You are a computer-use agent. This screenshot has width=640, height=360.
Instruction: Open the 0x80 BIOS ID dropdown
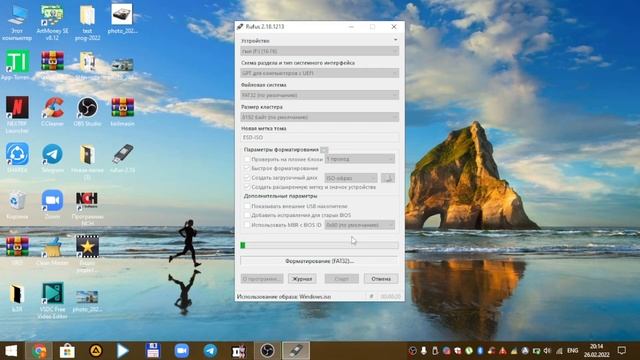coord(360,225)
